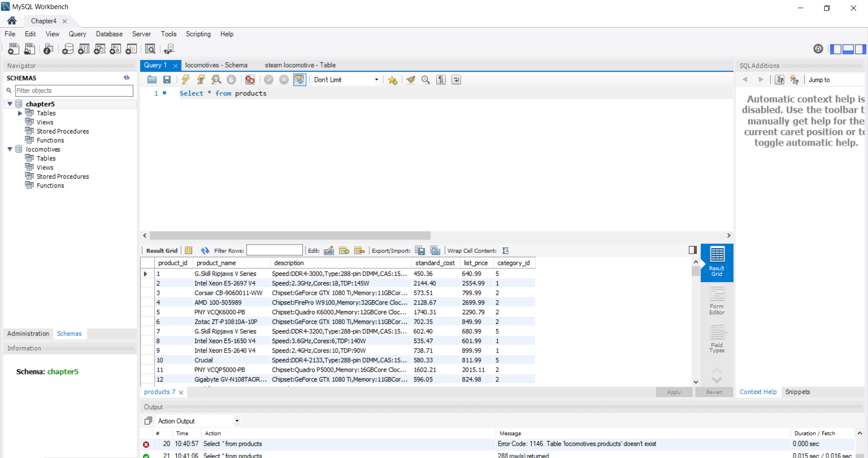Toggle the left sidebar panel visibility
The image size is (868, 458).
click(x=836, y=49)
